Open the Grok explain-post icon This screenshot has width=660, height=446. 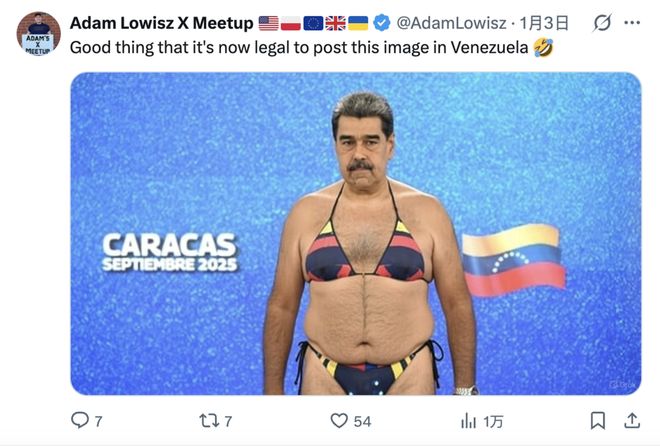click(602, 23)
